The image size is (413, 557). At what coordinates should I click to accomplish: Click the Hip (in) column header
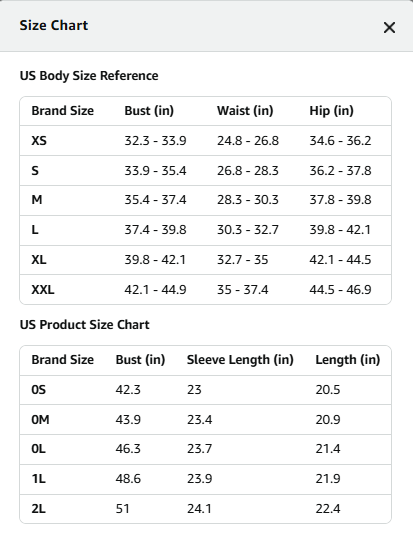click(331, 111)
